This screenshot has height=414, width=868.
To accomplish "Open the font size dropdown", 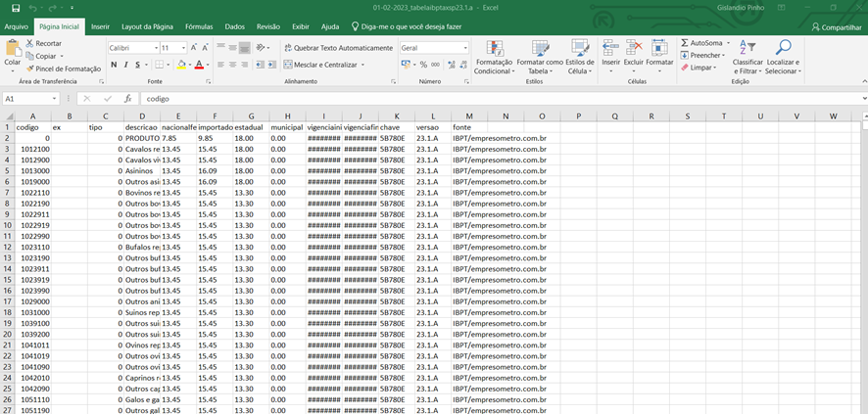I will 182,47.
